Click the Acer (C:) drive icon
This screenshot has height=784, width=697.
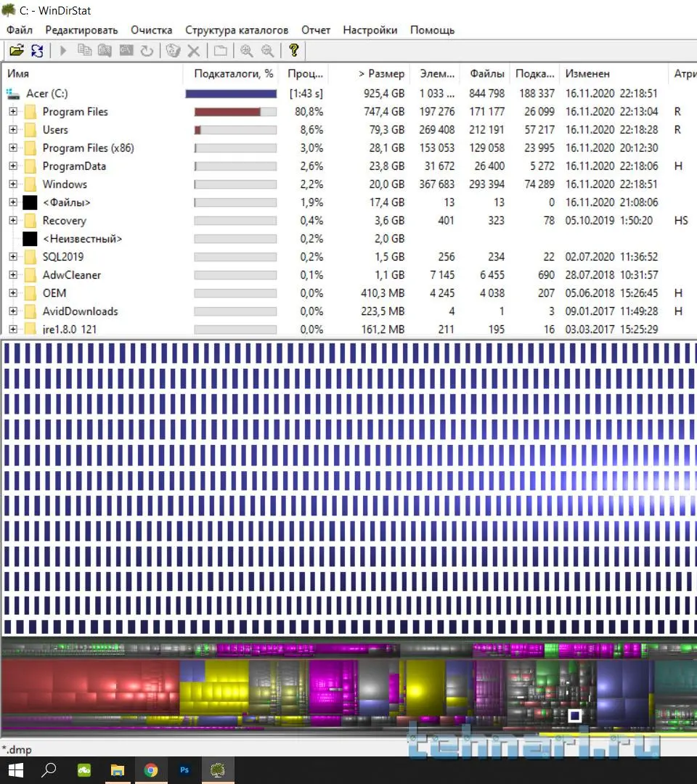point(14,94)
